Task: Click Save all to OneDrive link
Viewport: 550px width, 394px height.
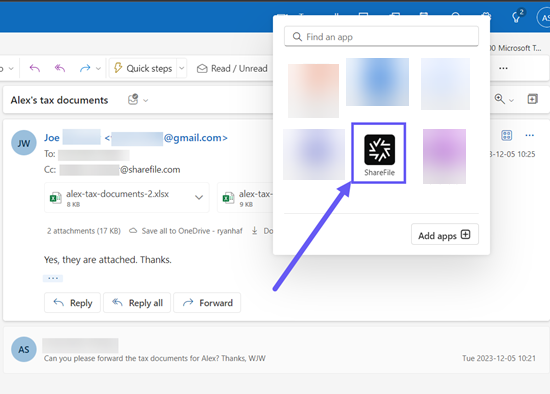Action: tap(186, 231)
